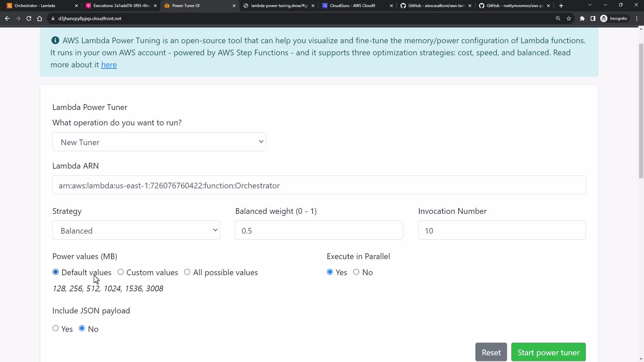Open Chrome three-dot menu
The image size is (644, 362).
(637, 18)
